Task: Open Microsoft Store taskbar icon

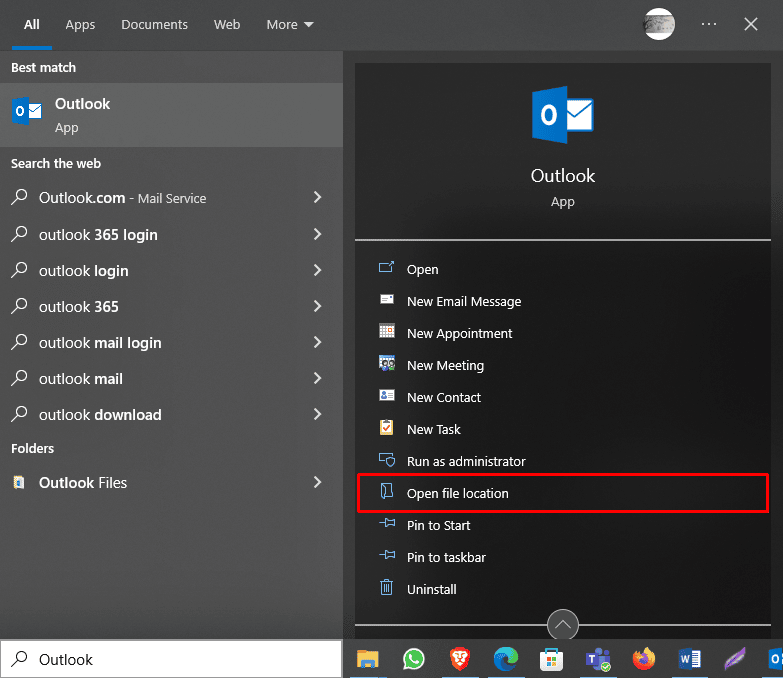Action: click(551, 659)
